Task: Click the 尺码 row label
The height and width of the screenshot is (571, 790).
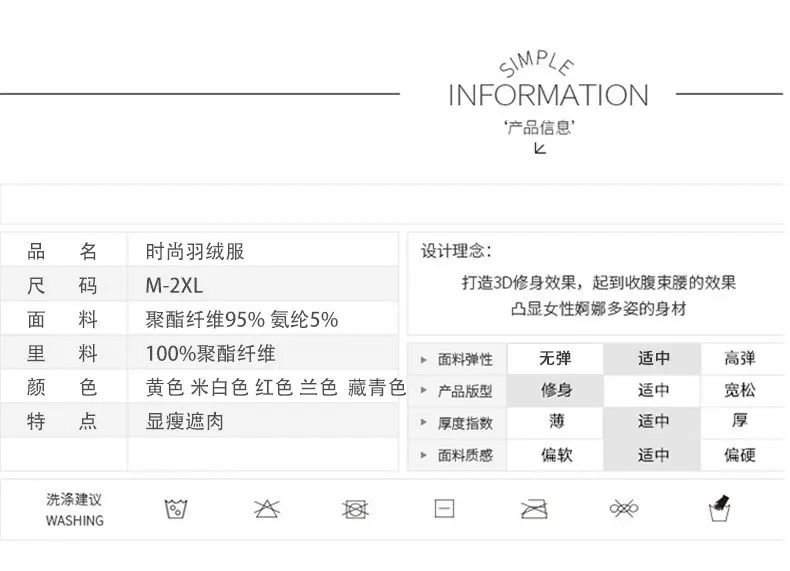Action: (61, 286)
